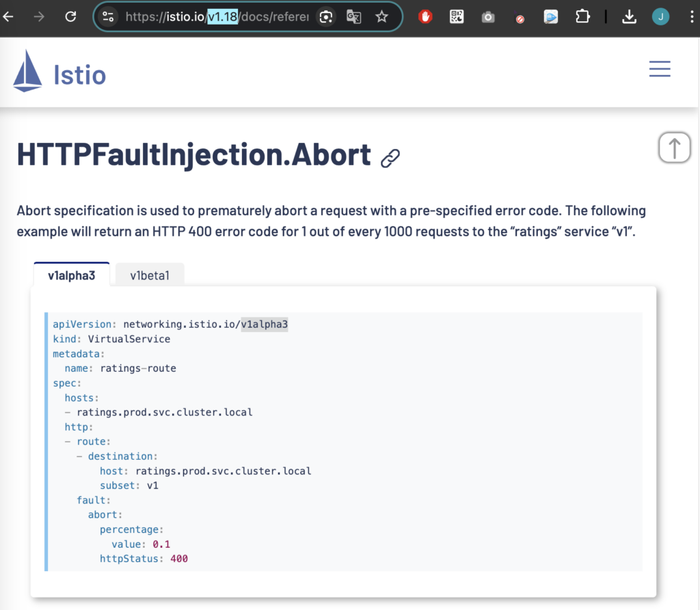The height and width of the screenshot is (610, 700).
Task: Open the Extensions puzzle piece menu
Action: pos(582,17)
